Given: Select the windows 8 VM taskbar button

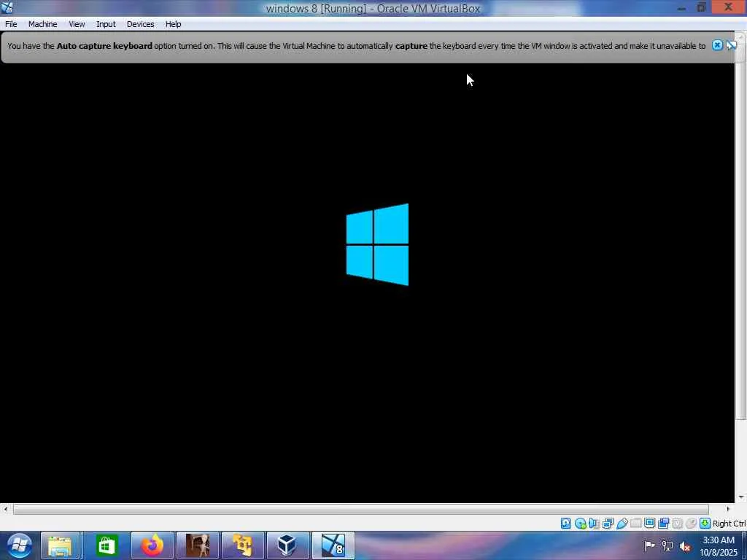Looking at the screenshot, I should (x=333, y=545).
